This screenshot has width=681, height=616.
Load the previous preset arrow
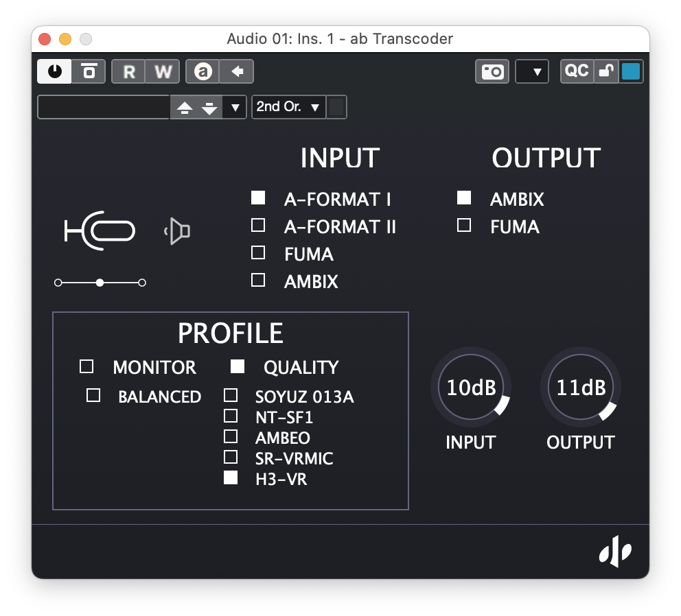(x=185, y=107)
